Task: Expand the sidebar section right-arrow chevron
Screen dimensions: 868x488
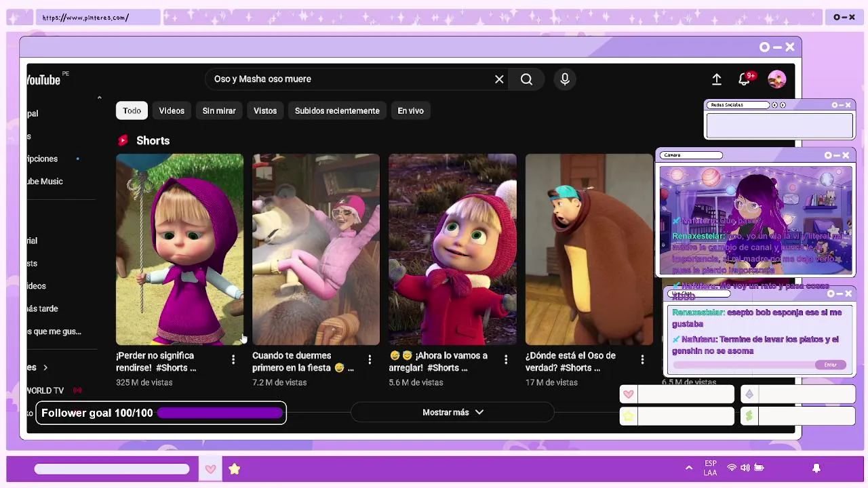Action: tap(45, 367)
